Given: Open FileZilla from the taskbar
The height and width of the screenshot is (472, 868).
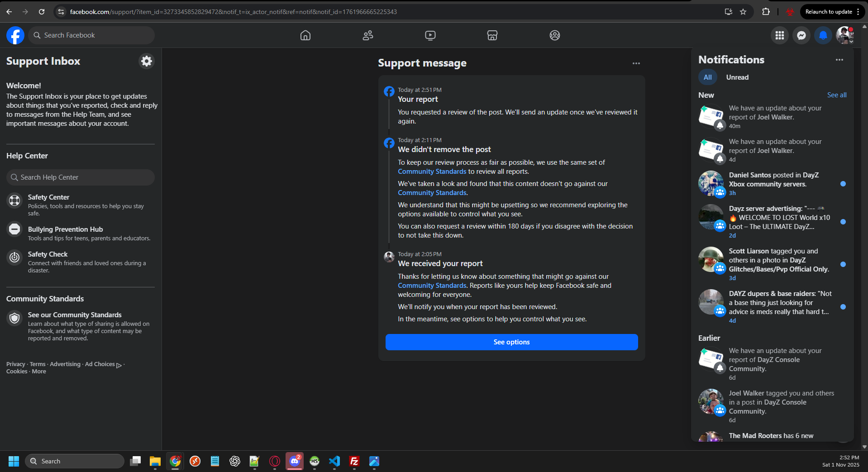Looking at the screenshot, I should [354, 461].
